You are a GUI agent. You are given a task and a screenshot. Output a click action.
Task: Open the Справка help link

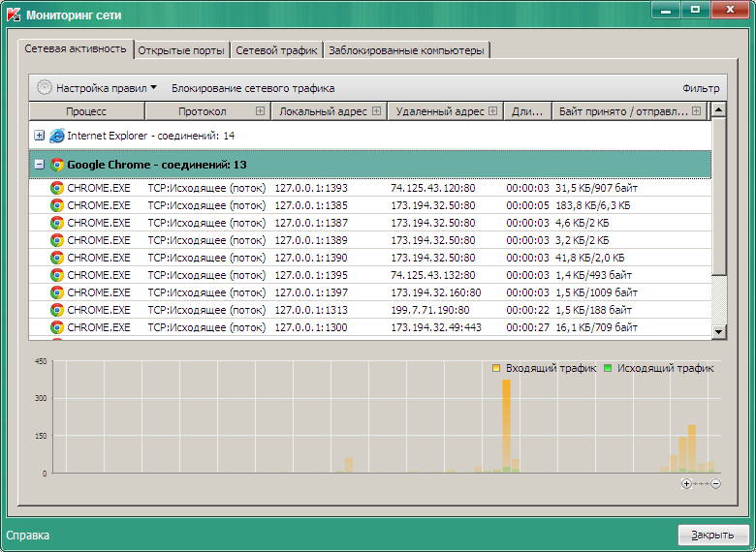pos(27,535)
